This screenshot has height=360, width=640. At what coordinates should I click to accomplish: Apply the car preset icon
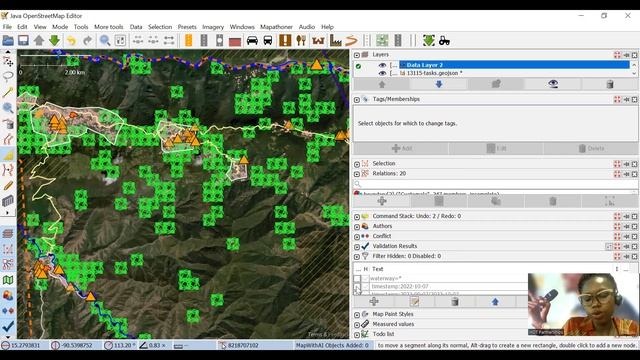point(252,40)
